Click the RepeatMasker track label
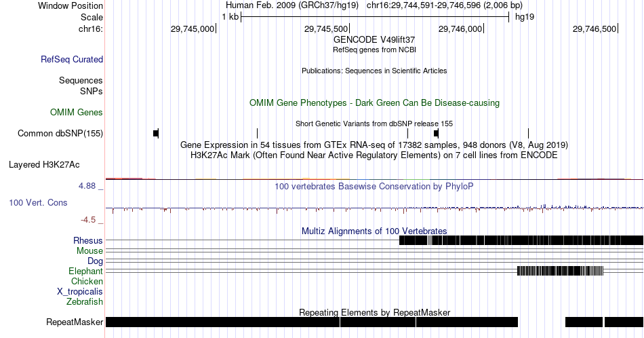This screenshot has height=338, width=644. [75, 322]
